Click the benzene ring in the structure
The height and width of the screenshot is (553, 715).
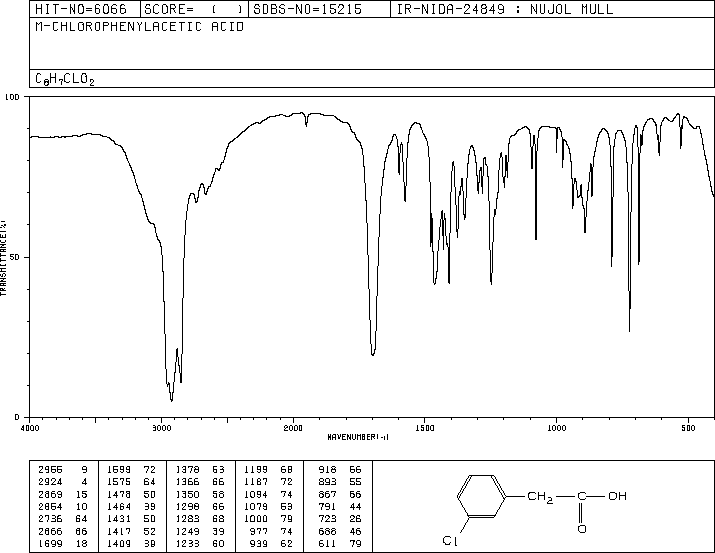pos(482,496)
